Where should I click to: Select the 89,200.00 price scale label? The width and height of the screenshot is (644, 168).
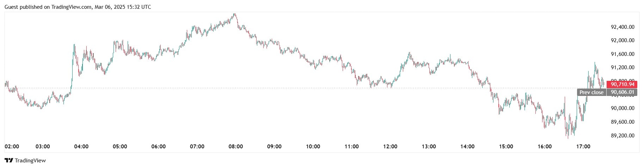click(x=622, y=136)
